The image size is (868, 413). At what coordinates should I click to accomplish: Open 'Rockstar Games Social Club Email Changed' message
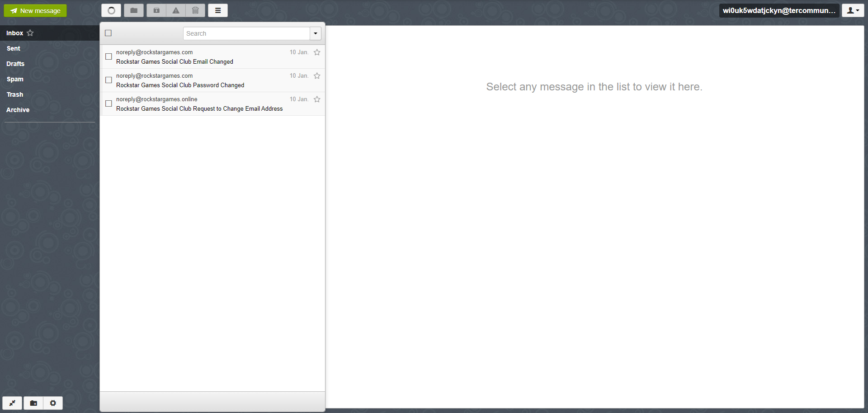coord(212,57)
